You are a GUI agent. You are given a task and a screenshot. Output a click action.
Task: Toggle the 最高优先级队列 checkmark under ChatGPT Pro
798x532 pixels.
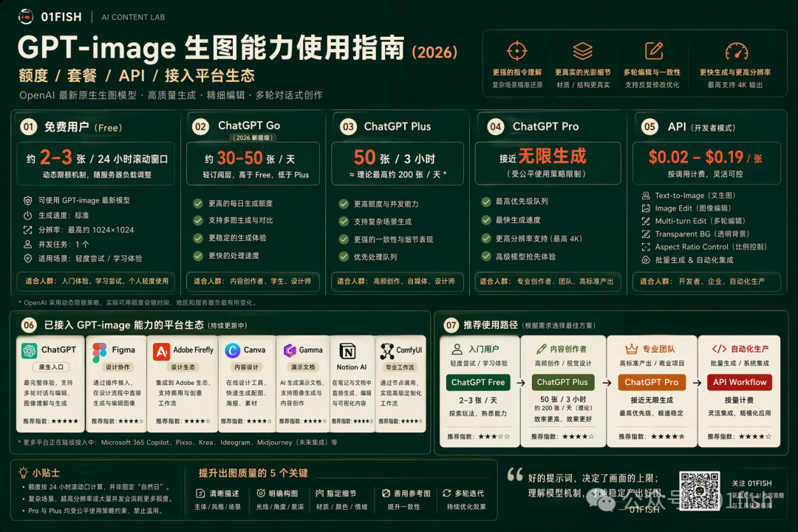[485, 202]
